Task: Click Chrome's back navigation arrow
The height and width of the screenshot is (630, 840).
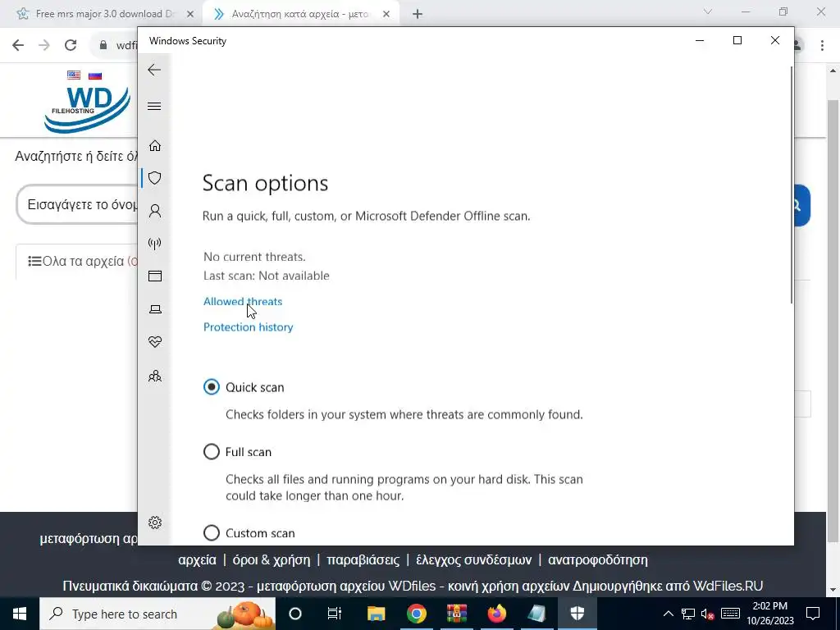Action: 18,45
